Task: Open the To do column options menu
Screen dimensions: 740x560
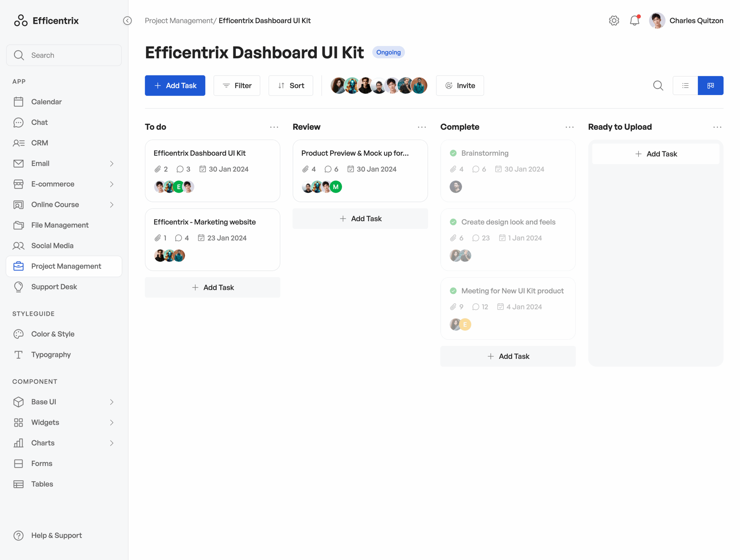Action: coord(274,127)
